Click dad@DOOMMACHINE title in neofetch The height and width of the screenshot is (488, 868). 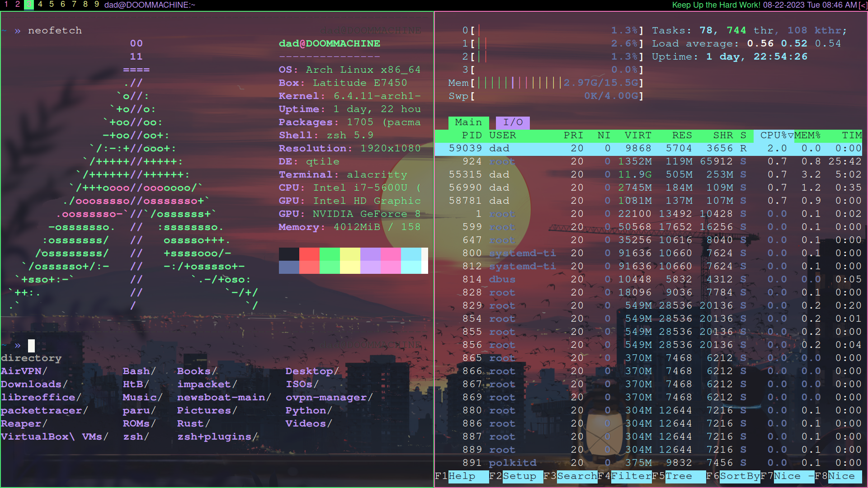[x=330, y=44]
